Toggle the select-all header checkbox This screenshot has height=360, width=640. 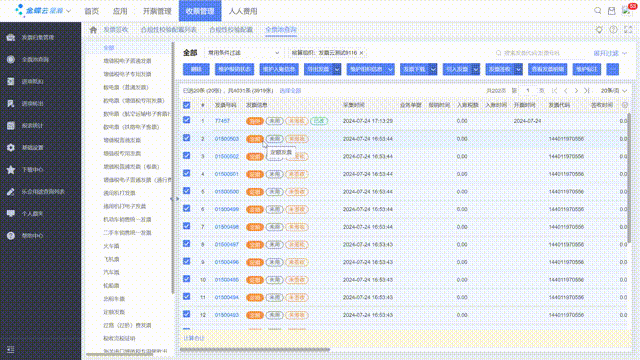pos(187,105)
